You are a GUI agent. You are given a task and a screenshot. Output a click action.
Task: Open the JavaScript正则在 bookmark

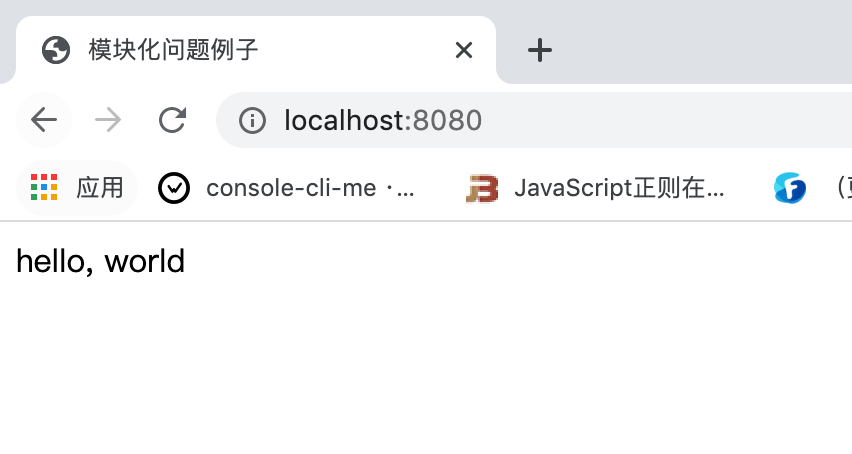point(618,187)
